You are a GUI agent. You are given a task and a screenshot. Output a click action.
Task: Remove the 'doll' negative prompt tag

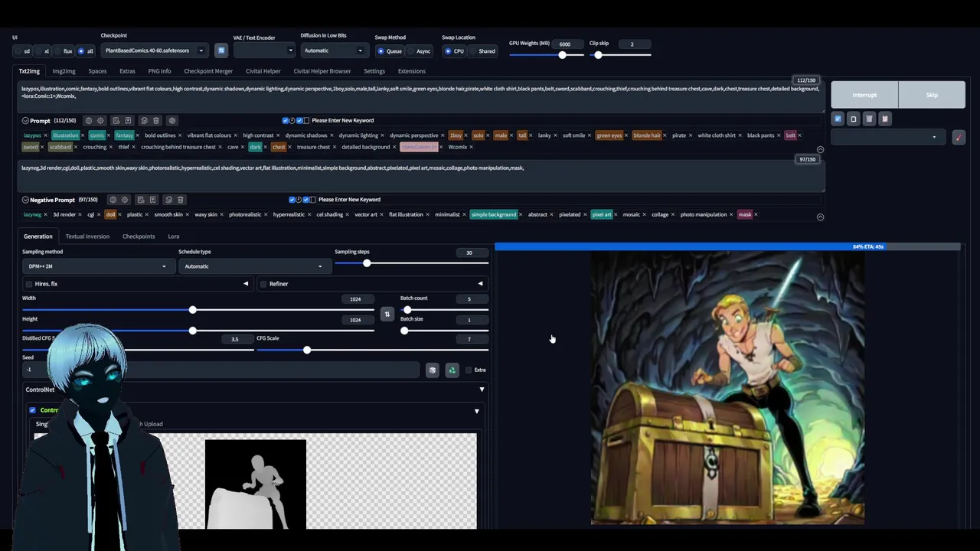point(119,215)
